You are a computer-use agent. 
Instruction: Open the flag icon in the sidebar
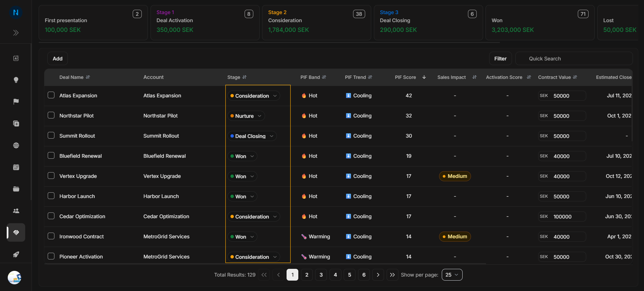16,102
